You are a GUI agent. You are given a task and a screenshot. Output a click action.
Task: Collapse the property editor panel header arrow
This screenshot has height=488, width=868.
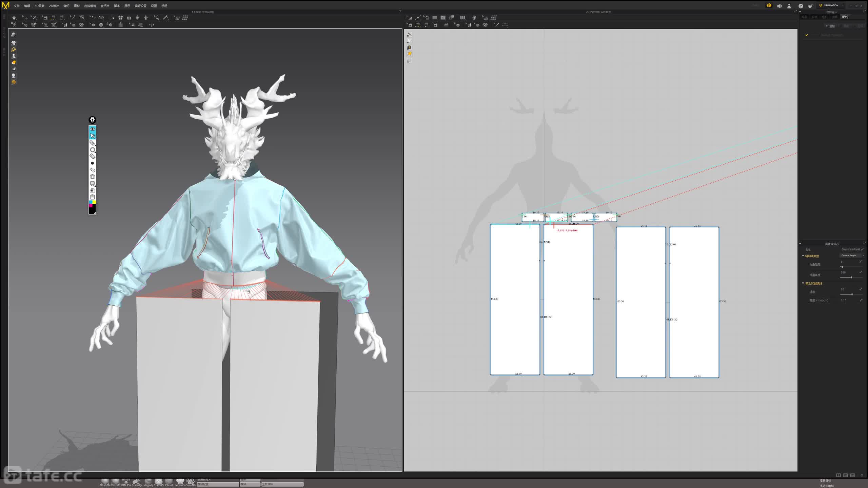click(800, 243)
